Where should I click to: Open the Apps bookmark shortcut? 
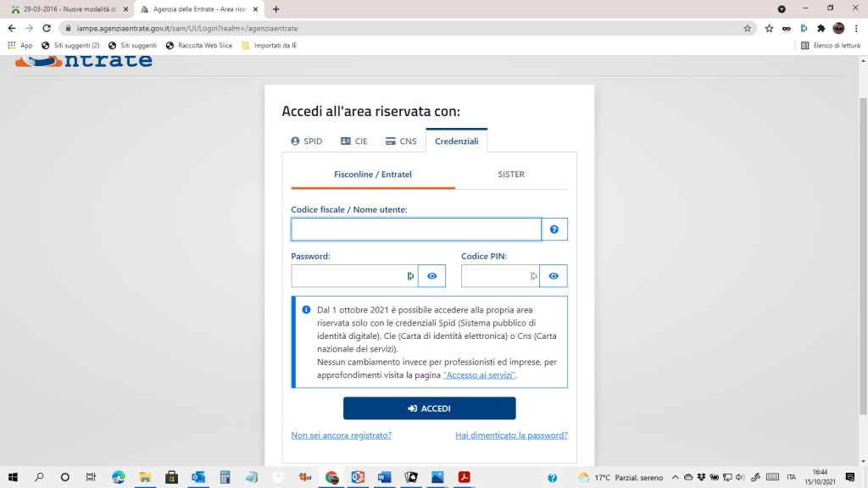(x=20, y=46)
